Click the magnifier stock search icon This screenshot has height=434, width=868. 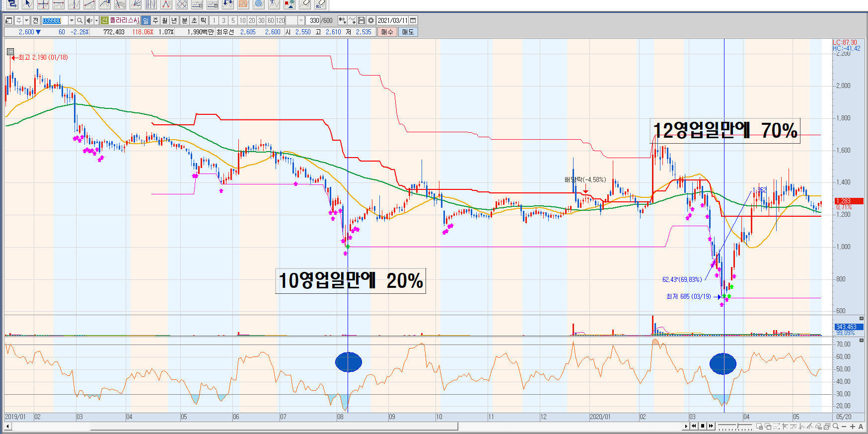tap(80, 20)
